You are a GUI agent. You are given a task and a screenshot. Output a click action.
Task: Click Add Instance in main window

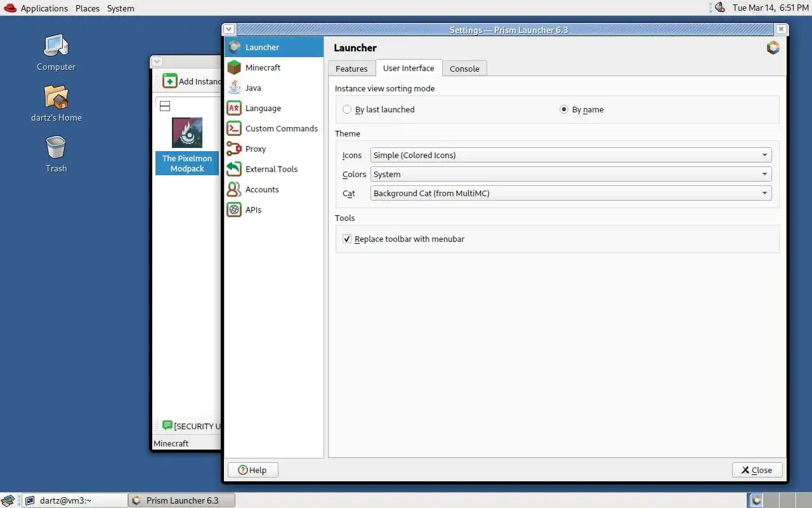click(192, 81)
